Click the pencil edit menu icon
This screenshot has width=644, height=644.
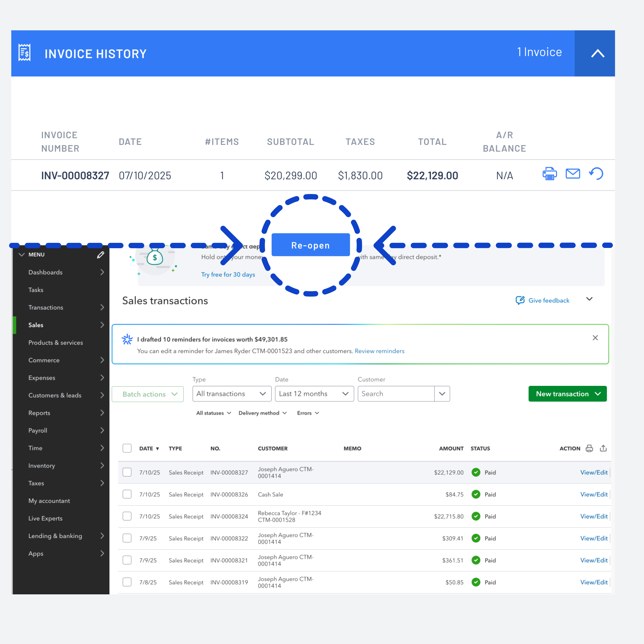coord(101,255)
